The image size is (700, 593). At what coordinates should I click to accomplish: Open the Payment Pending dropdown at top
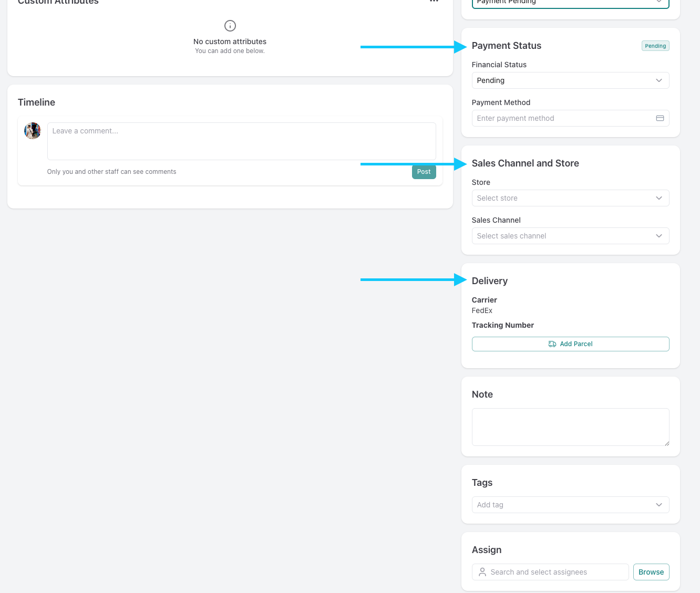tap(570, 3)
